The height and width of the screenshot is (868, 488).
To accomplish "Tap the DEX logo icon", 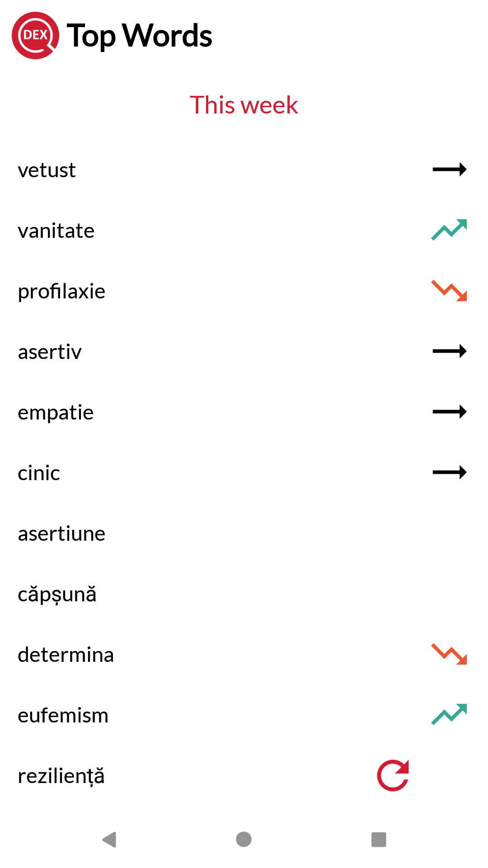I will 35,36.
